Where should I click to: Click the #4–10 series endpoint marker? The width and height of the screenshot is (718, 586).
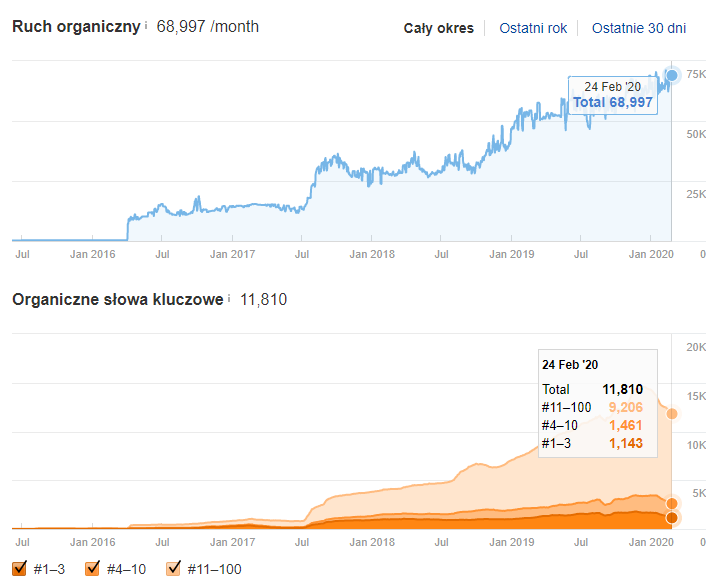672,504
